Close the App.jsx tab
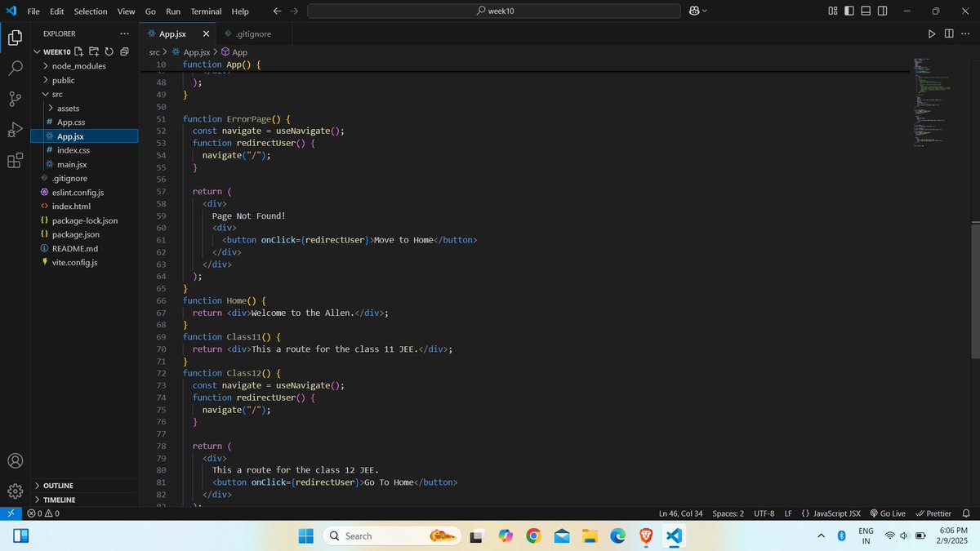Image resolution: width=980 pixels, height=551 pixels. tap(206, 34)
